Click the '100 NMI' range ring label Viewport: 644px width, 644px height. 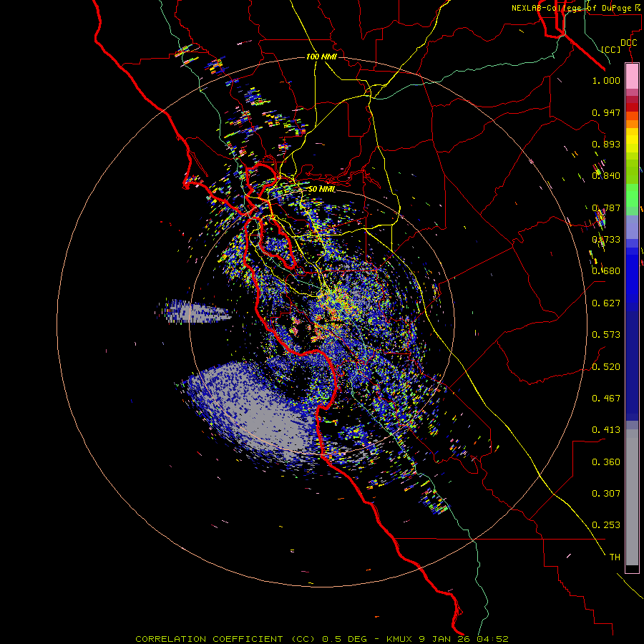click(x=321, y=57)
